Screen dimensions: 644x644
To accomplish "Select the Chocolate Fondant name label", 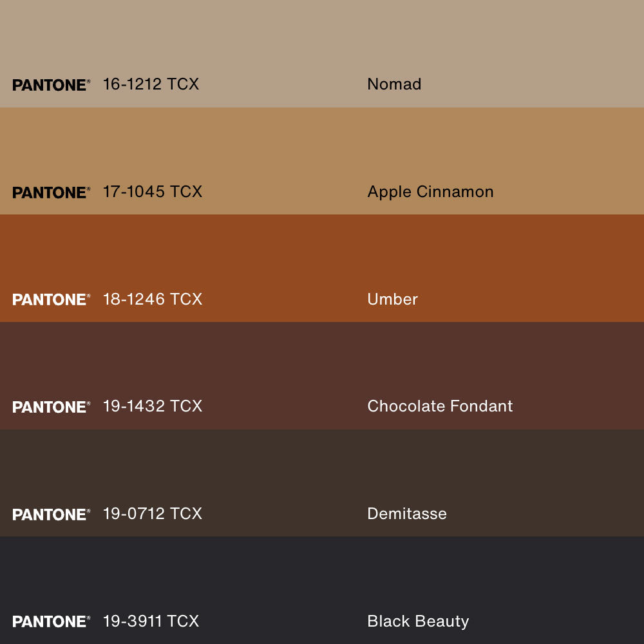I will click(x=440, y=406).
